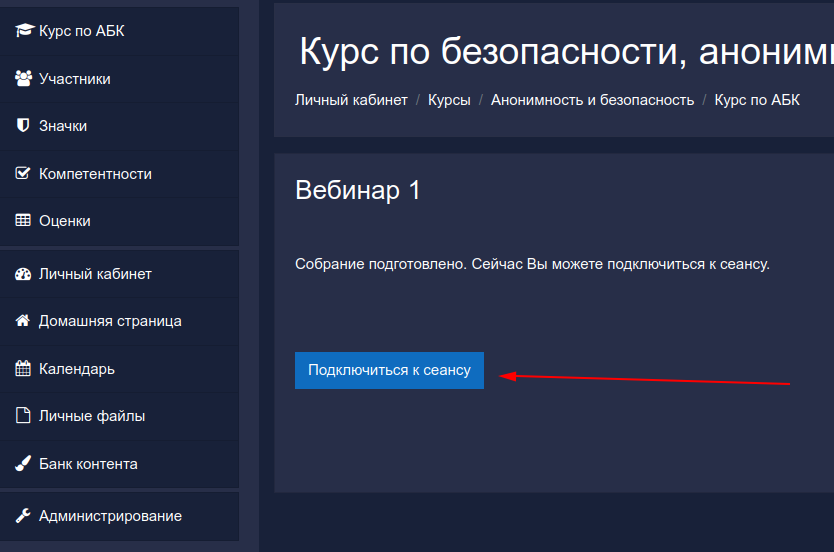
Task: Click the Личные файлы document icon
Action: [23, 415]
